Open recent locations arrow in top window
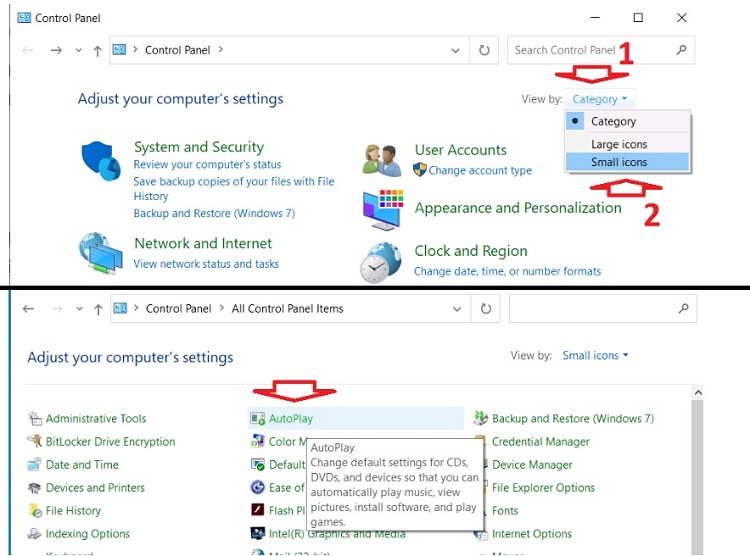This screenshot has width=750, height=556. pyautogui.click(x=78, y=50)
